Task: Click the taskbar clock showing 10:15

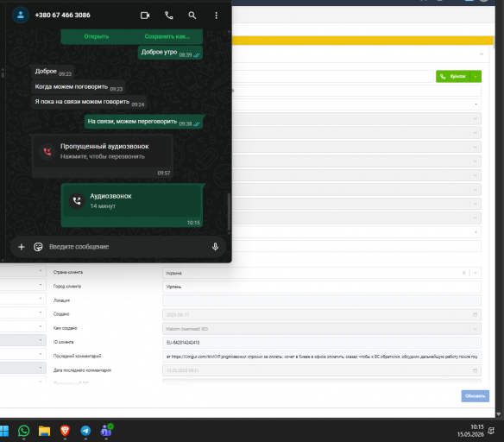Action: (470, 431)
